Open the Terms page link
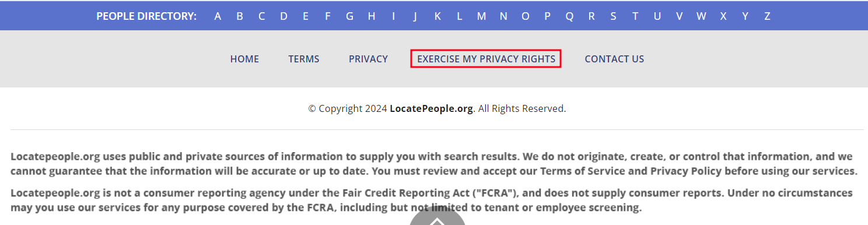868x225 pixels. pos(304,59)
